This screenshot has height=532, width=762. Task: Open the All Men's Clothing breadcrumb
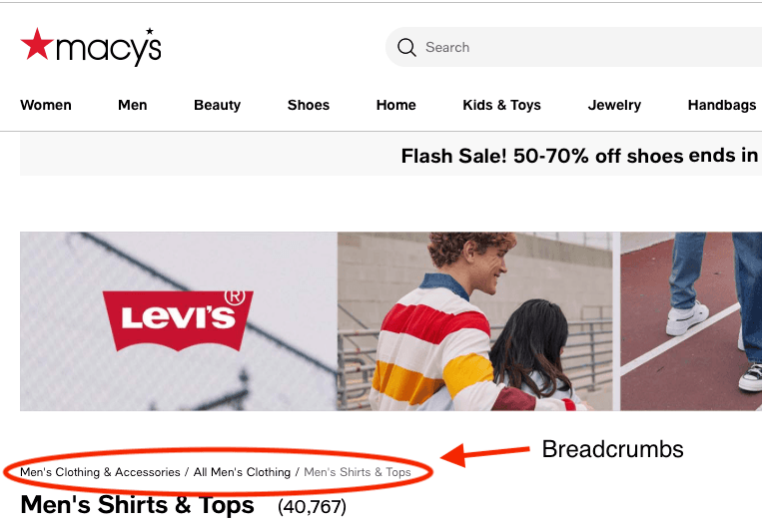click(242, 472)
